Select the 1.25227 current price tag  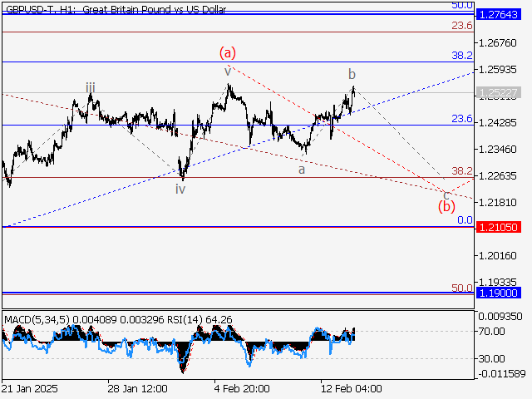point(500,92)
